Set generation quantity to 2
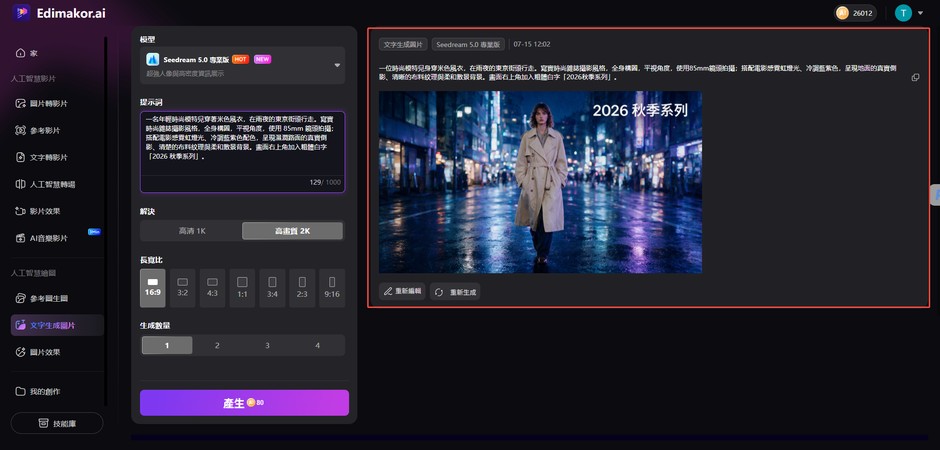 [x=217, y=345]
